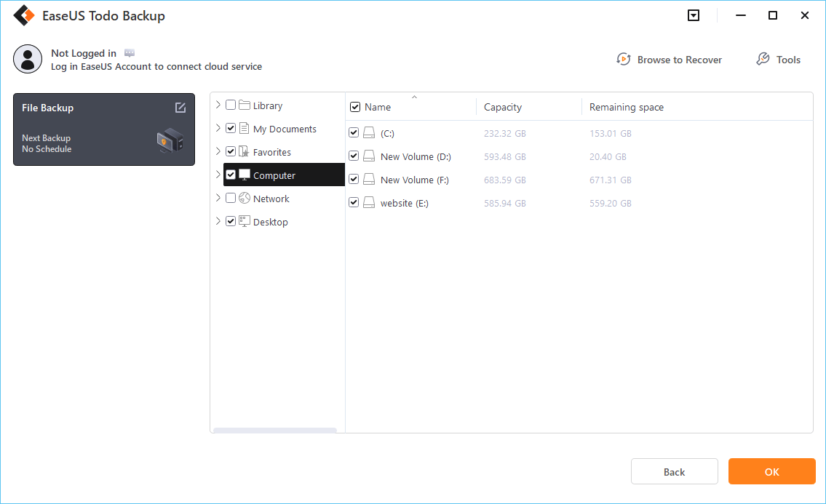Click the drive icon for New Volume (D:)
Screen dimensions: 826x504
coord(369,156)
